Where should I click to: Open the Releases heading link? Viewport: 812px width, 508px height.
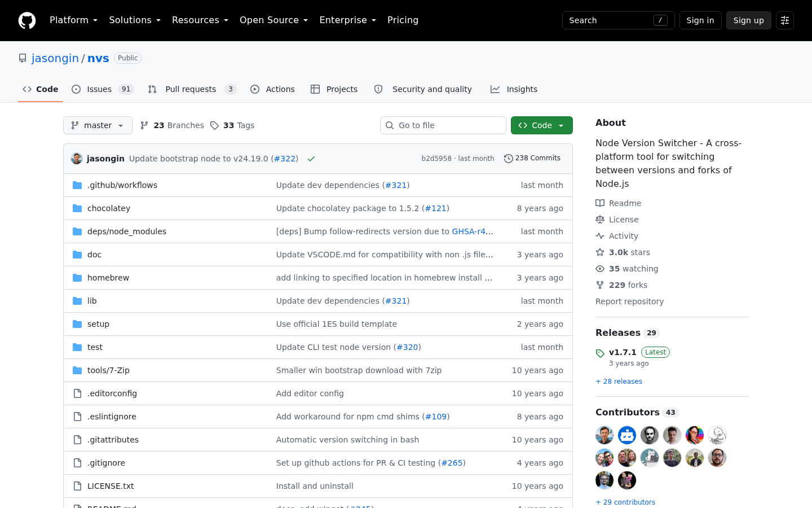[618, 333]
